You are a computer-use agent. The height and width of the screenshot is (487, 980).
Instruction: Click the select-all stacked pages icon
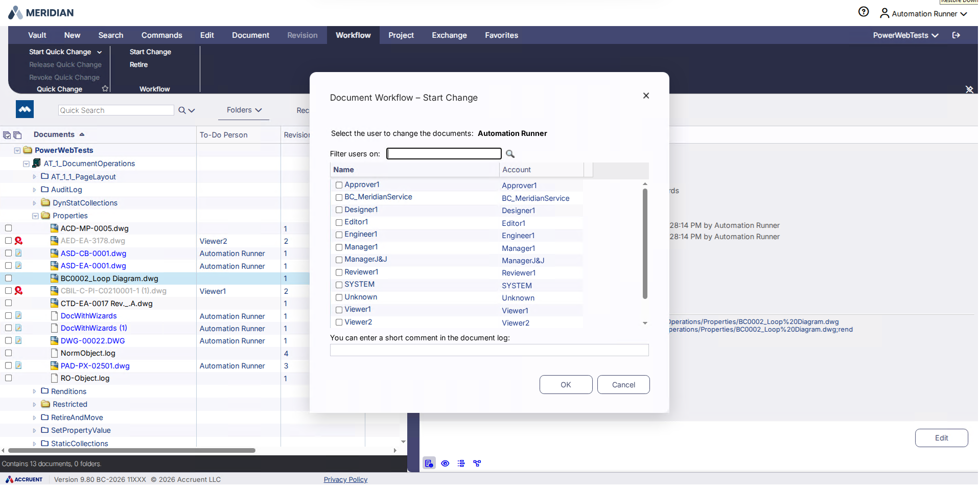point(7,135)
